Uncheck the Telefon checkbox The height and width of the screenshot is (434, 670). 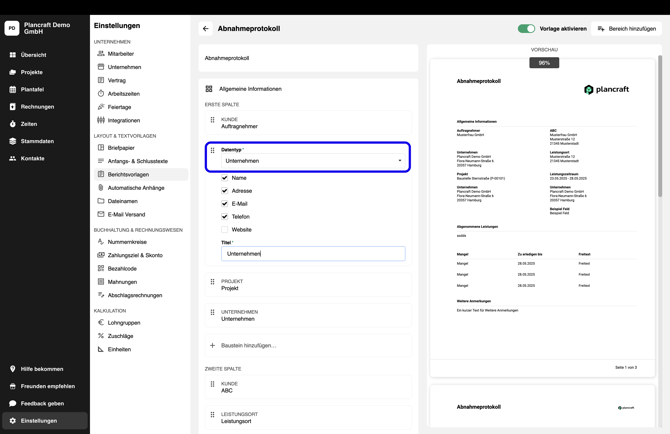[224, 217]
